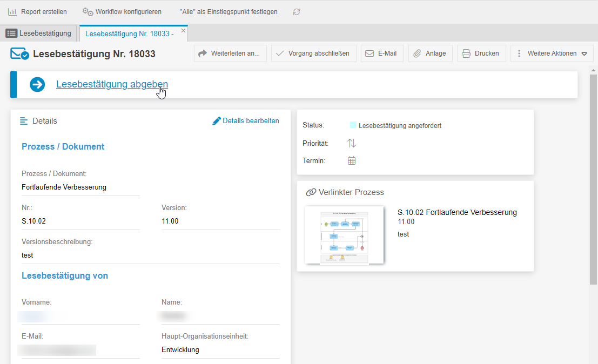The height and width of the screenshot is (364, 598).
Task: Click the Lesebestätigung abgeben link
Action: point(112,84)
